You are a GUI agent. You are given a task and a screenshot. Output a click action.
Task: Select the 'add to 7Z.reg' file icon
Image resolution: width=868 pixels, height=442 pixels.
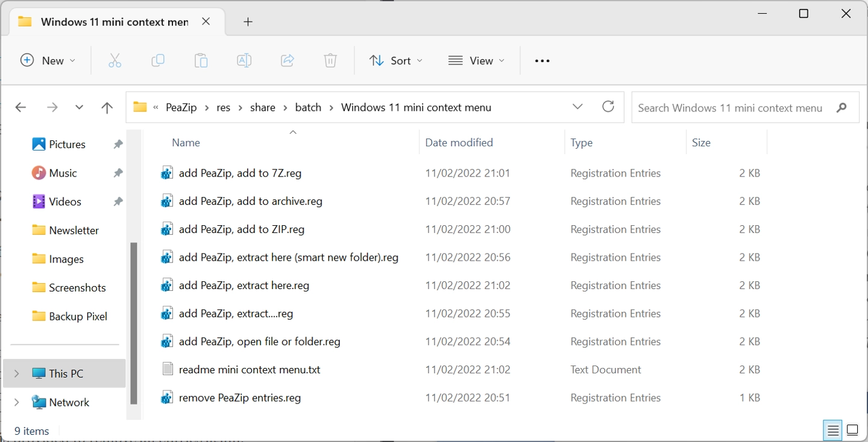click(168, 173)
